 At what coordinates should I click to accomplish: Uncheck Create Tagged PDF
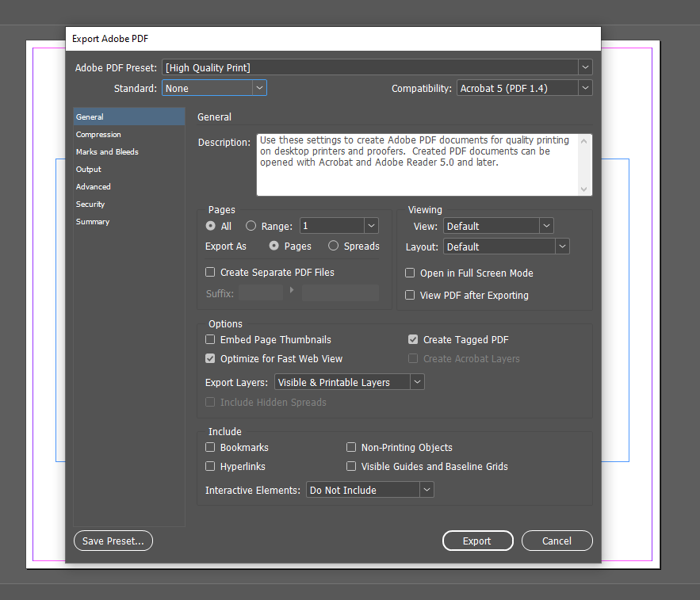[x=413, y=339]
